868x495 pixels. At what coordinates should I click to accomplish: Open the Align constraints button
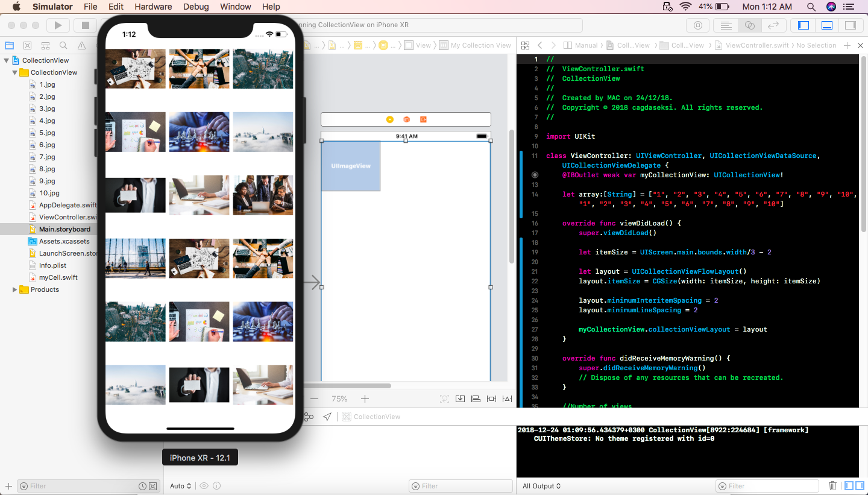point(476,399)
